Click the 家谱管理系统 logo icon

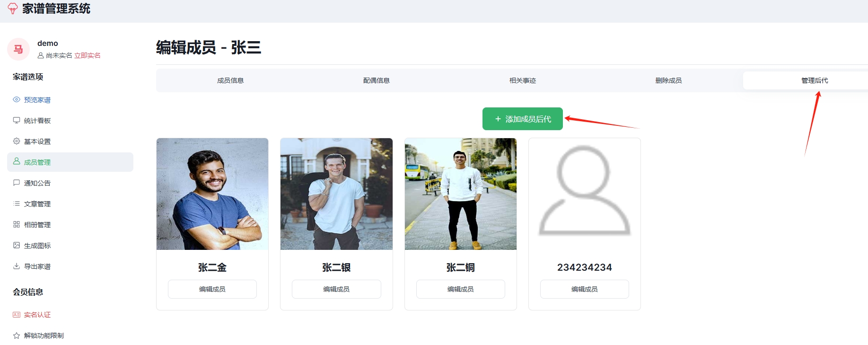[x=13, y=9]
